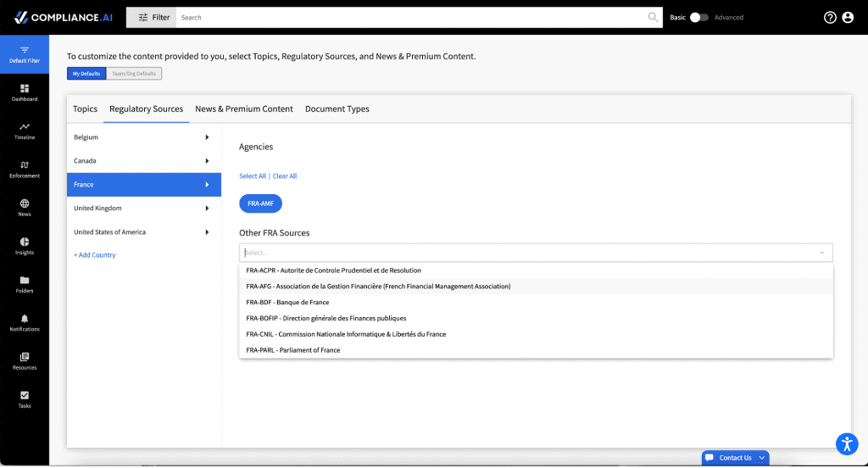Image resolution: width=868 pixels, height=468 pixels.
Task: Open Folders from the sidebar
Action: pyautogui.click(x=25, y=284)
